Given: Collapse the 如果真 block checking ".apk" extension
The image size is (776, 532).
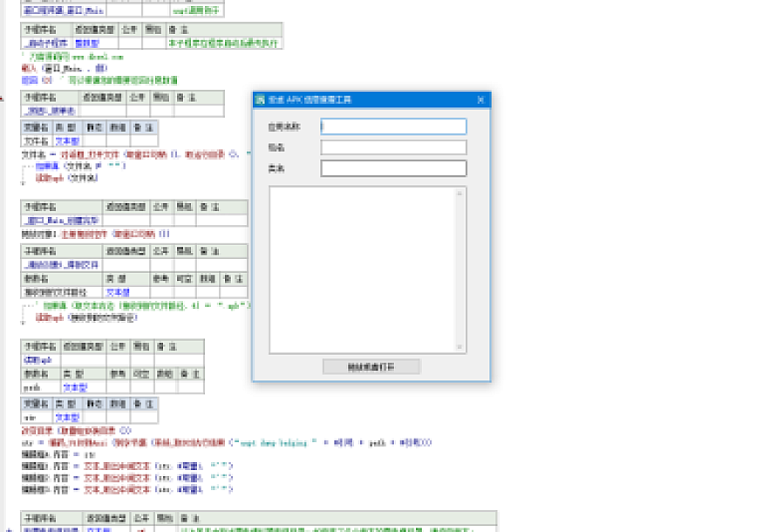Looking at the screenshot, I should click(x=24, y=306).
